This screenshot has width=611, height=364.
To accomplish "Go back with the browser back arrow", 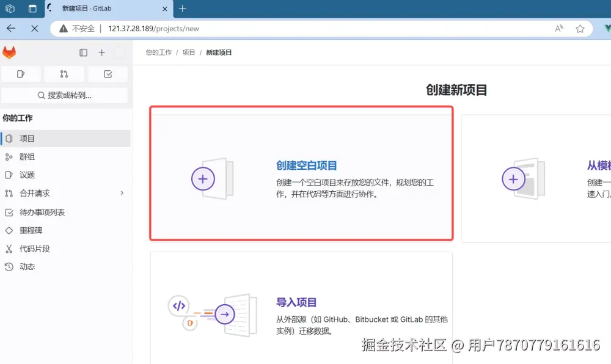I will click(x=11, y=29).
